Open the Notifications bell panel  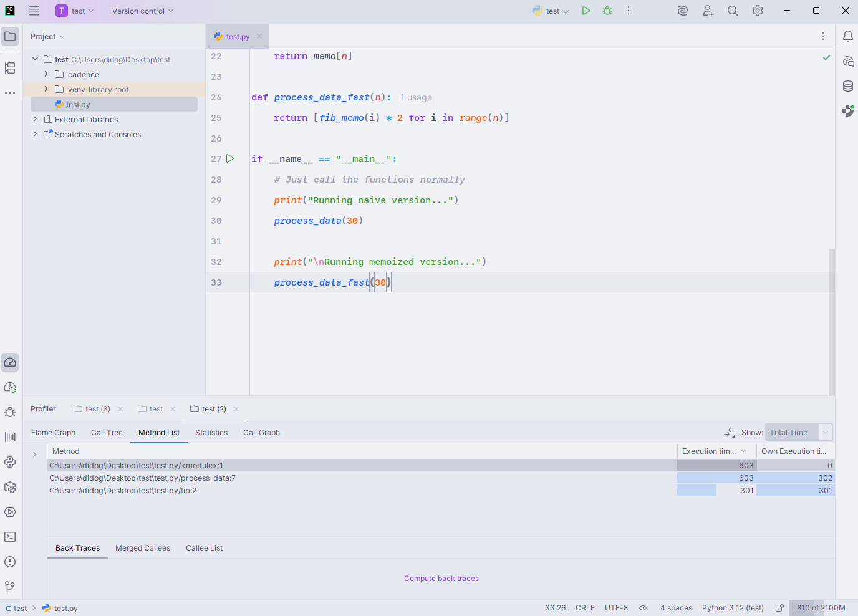point(848,36)
